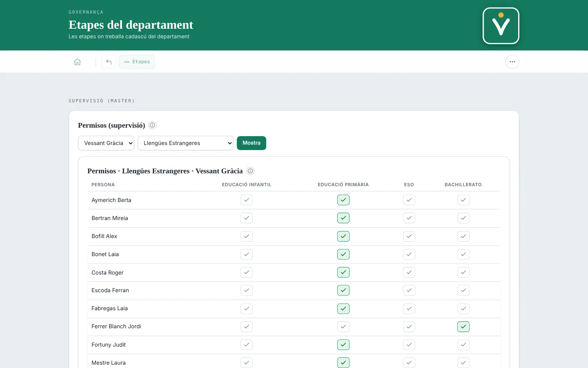
Task: Click the name Escoda Ferran
Action: coord(110,290)
